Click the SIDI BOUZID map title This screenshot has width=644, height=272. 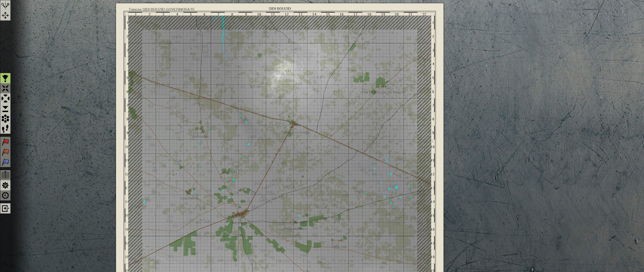(x=280, y=8)
